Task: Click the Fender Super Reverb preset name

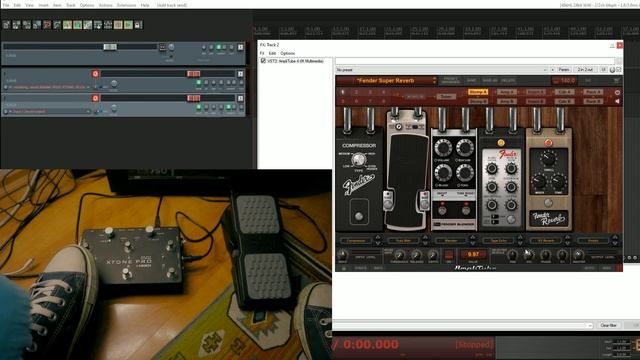Action: (x=385, y=80)
